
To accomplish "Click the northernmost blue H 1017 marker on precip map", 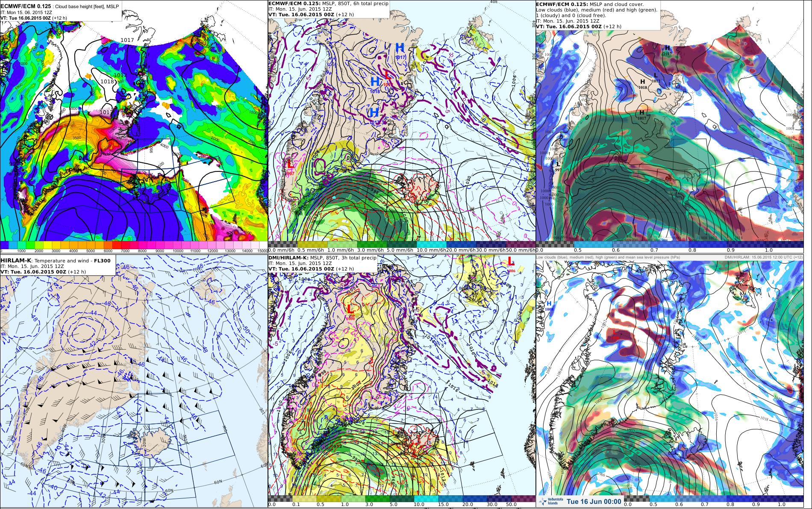I will (400, 50).
